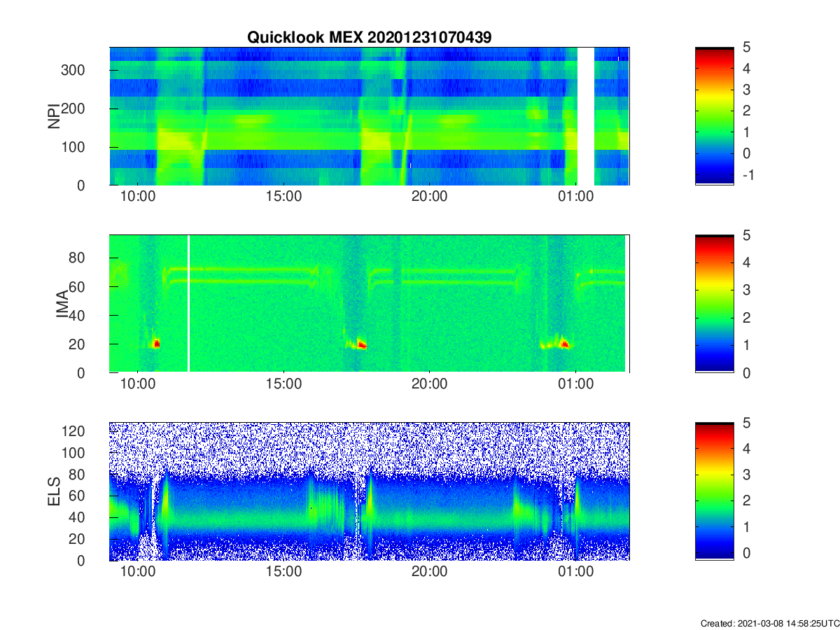This screenshot has height=630, width=840.
Task: Click the 2 label on ELS color bar
Action: (x=746, y=501)
